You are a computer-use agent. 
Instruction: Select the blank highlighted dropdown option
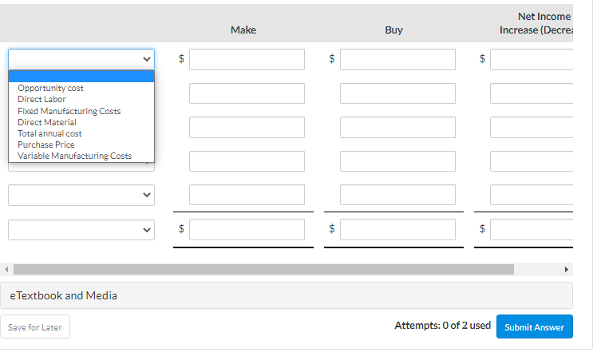[81, 77]
